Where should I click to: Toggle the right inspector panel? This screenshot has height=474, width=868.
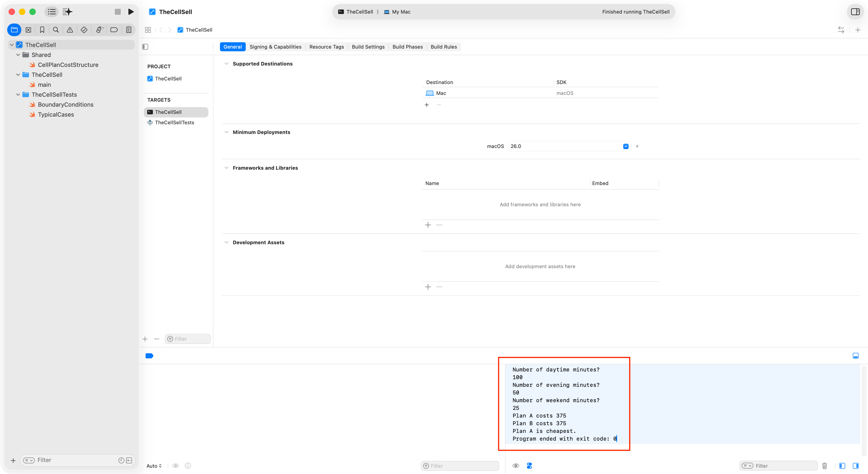pyautogui.click(x=855, y=12)
